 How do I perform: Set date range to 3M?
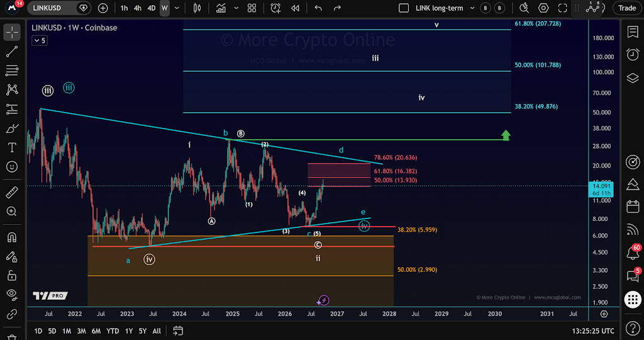pyautogui.click(x=81, y=331)
